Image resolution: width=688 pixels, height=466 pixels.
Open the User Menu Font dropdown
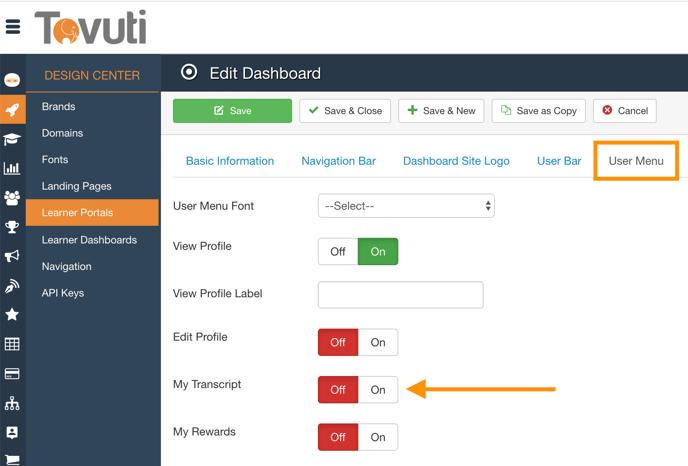(x=406, y=206)
